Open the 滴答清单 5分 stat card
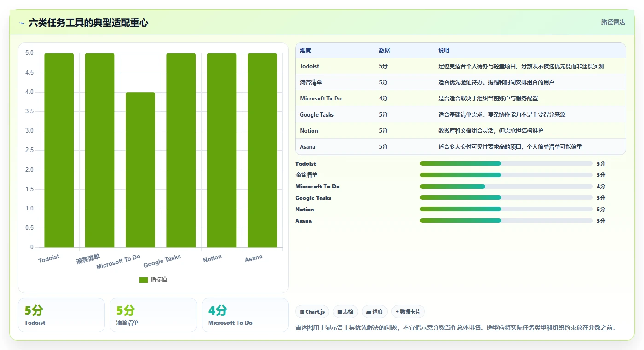The width and height of the screenshot is (644, 350). (x=153, y=315)
